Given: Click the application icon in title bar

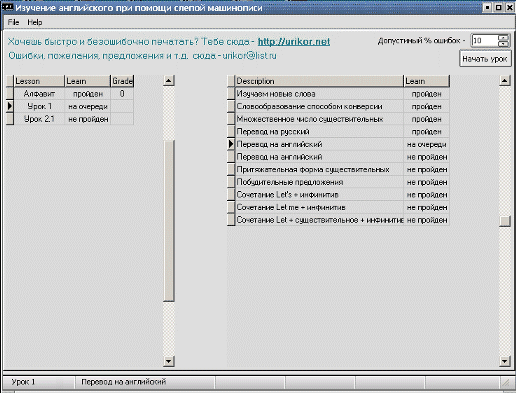Looking at the screenshot, I should point(7,7).
